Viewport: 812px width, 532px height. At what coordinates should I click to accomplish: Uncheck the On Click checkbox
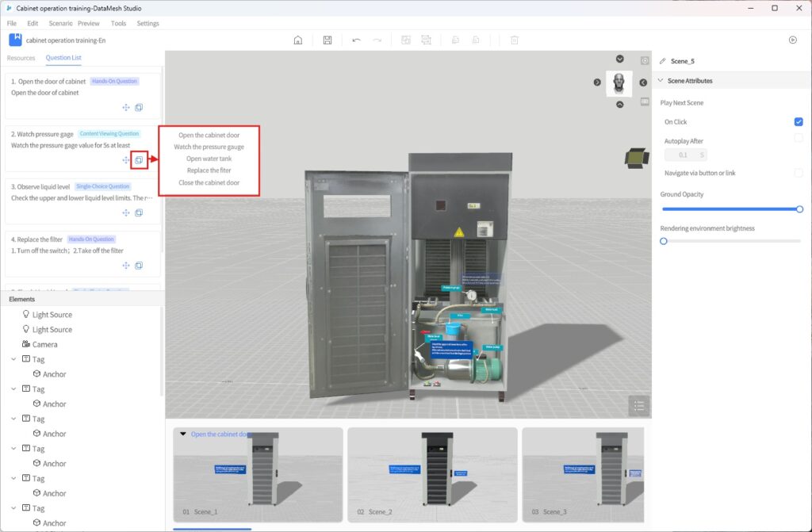[x=799, y=122]
